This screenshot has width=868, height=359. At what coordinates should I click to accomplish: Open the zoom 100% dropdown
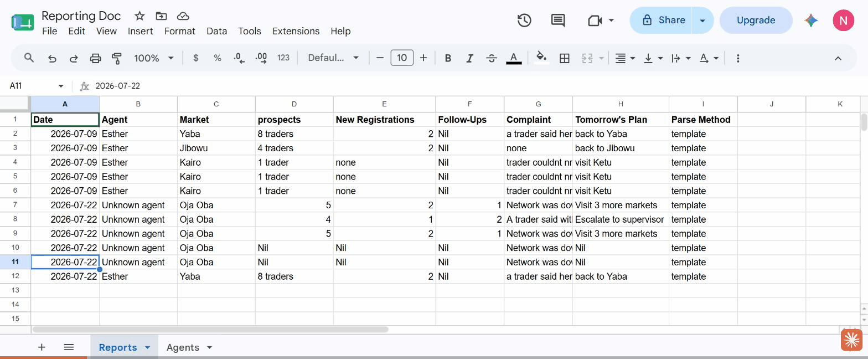[154, 58]
